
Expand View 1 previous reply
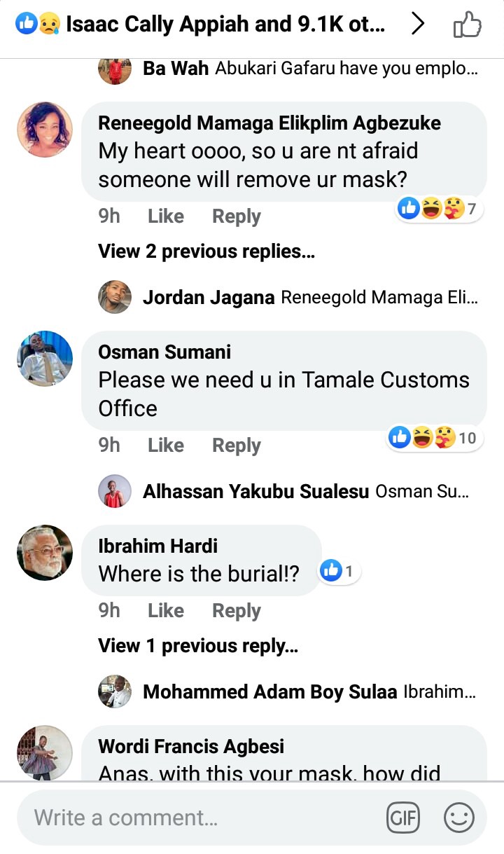click(198, 646)
